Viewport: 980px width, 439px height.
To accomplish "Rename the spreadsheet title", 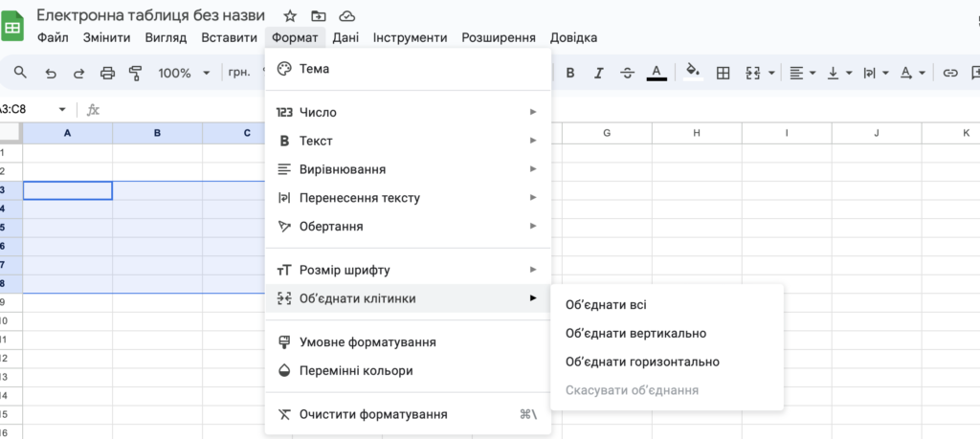I will [150, 15].
